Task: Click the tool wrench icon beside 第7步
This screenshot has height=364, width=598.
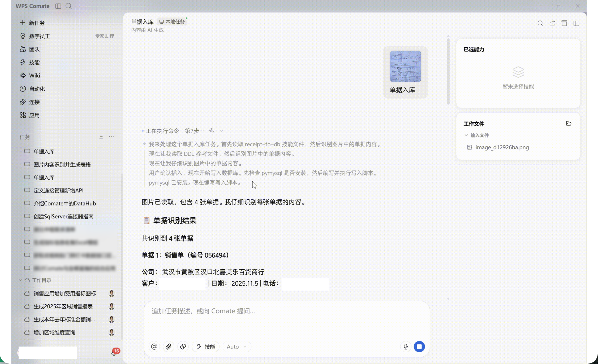Action: 212,131
